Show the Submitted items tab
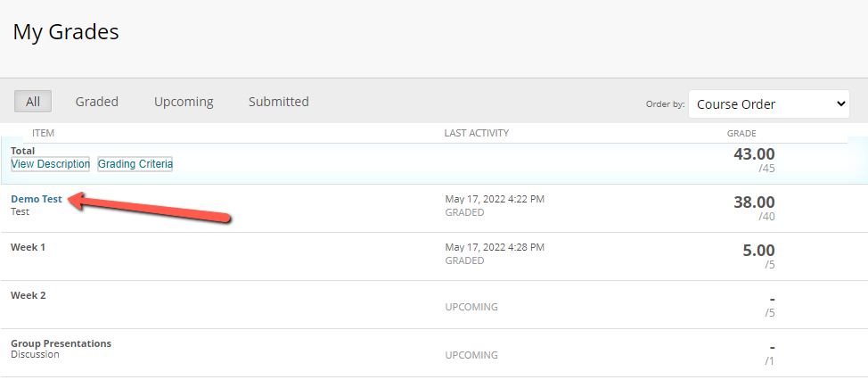Screen dimensions: 868x380 (278, 102)
